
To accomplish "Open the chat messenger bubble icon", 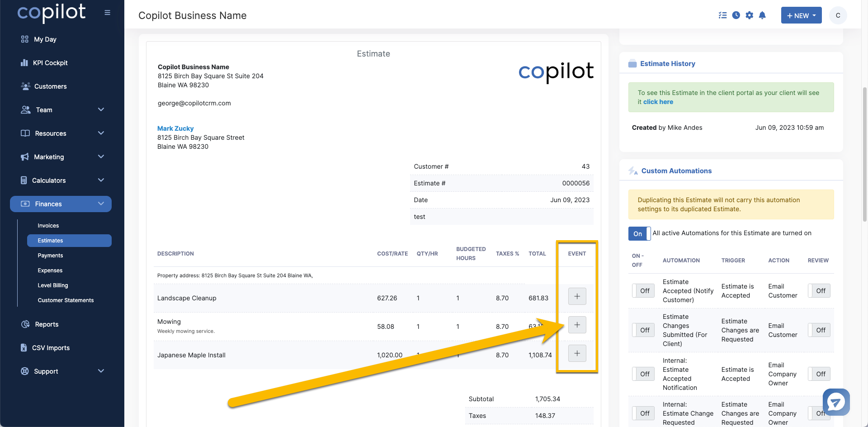I will [x=836, y=402].
